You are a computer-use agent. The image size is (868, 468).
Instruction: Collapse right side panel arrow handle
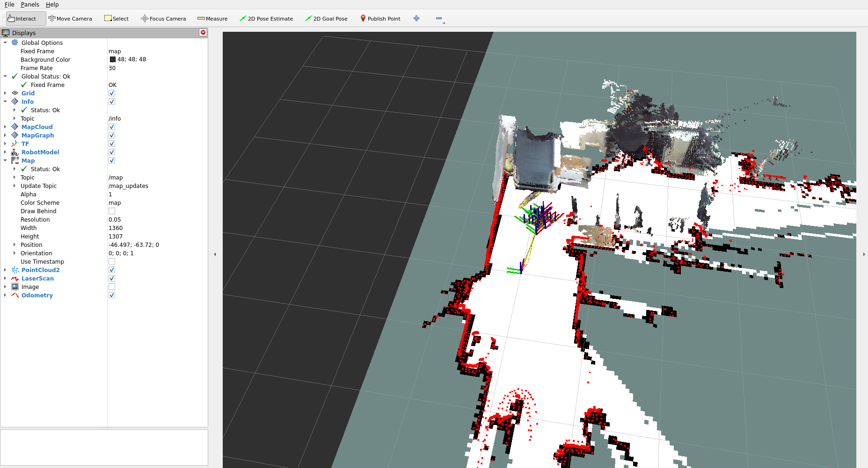tap(864, 254)
